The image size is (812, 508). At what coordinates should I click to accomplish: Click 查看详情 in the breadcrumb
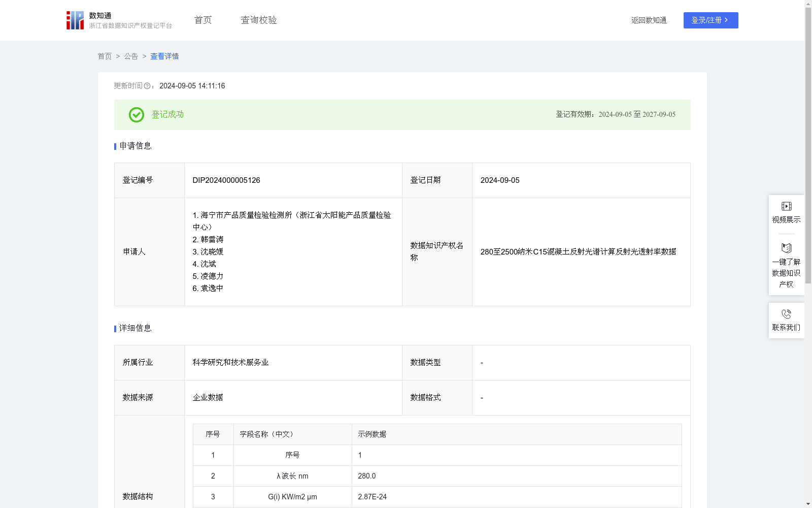164,56
